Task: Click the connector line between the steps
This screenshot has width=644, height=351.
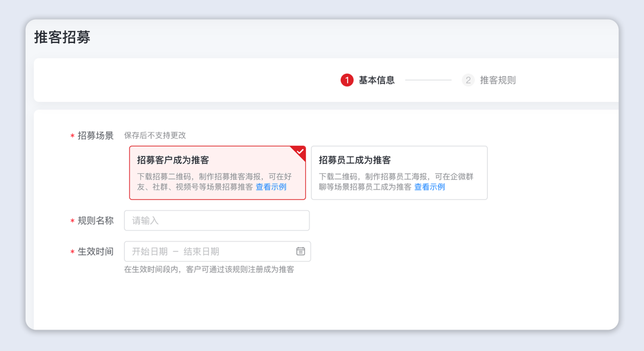Action: [x=428, y=80]
